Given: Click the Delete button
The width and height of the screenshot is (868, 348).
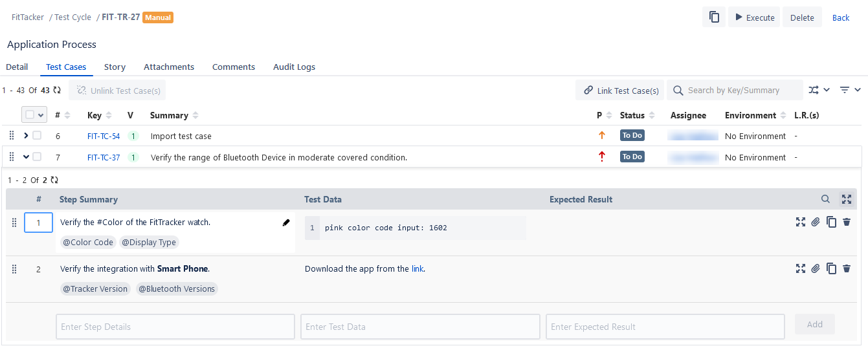Looking at the screenshot, I should pos(802,17).
